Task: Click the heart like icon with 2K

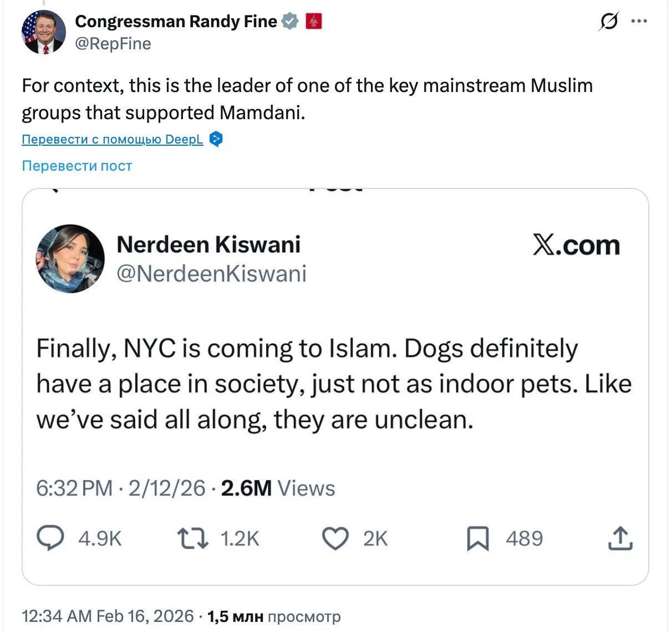Action: 335,538
